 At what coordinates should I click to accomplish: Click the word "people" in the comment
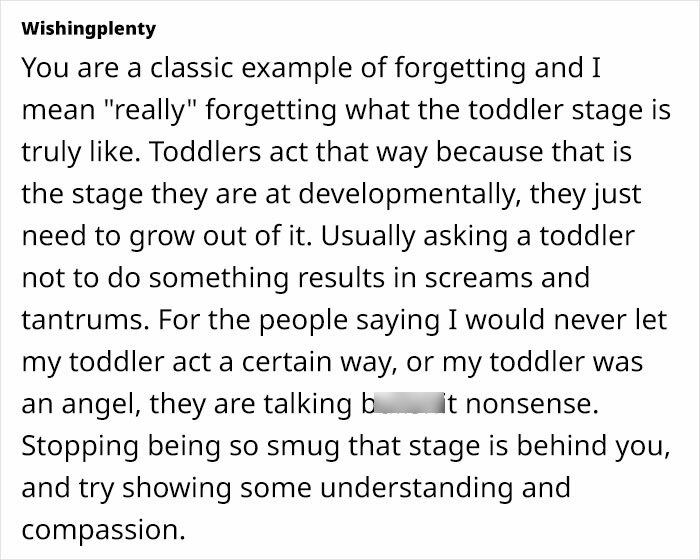click(304, 321)
